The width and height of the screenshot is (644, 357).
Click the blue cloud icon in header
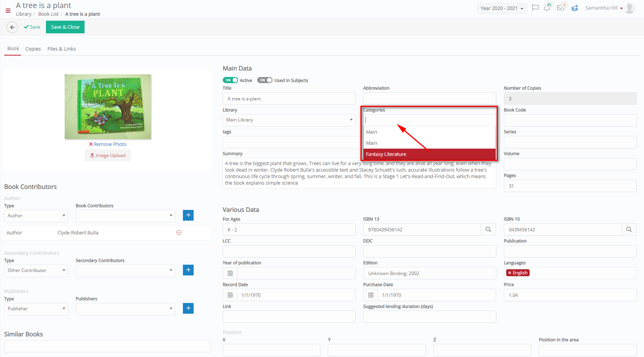point(575,8)
